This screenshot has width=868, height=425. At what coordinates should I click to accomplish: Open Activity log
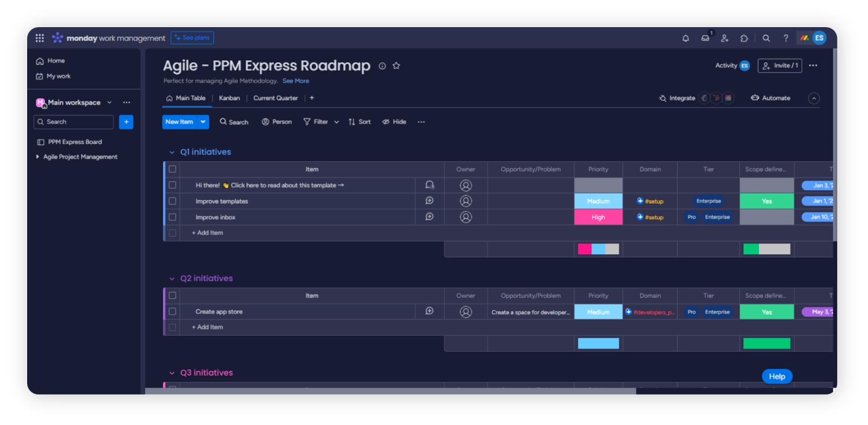(732, 66)
